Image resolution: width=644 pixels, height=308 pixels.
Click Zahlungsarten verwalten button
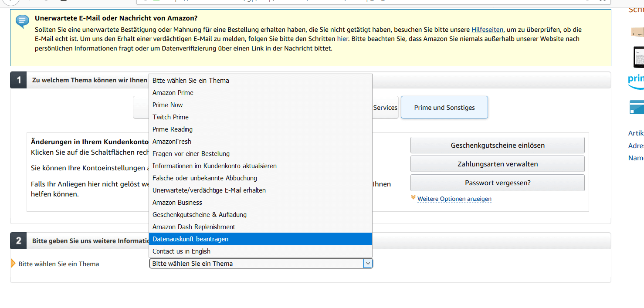pyautogui.click(x=497, y=164)
